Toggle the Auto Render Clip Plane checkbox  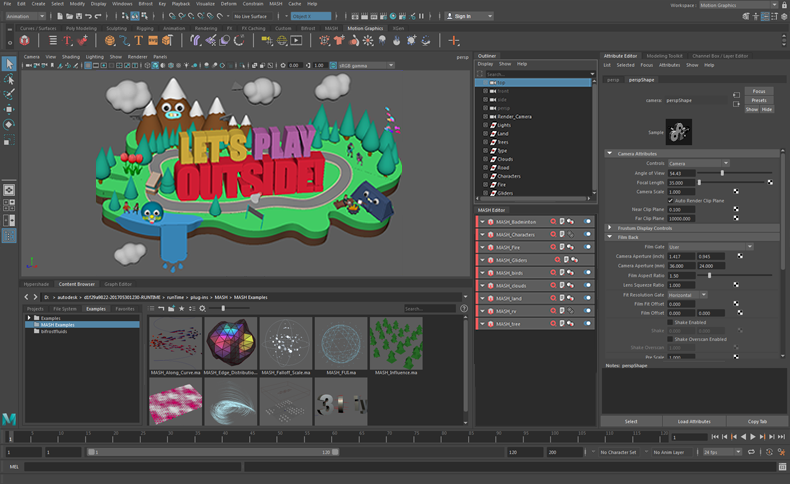pos(670,200)
